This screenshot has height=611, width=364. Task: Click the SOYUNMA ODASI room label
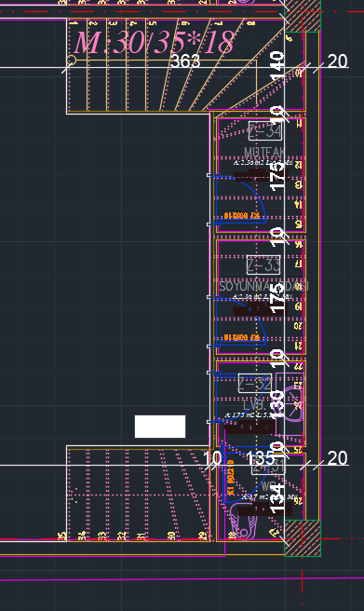coord(263,287)
